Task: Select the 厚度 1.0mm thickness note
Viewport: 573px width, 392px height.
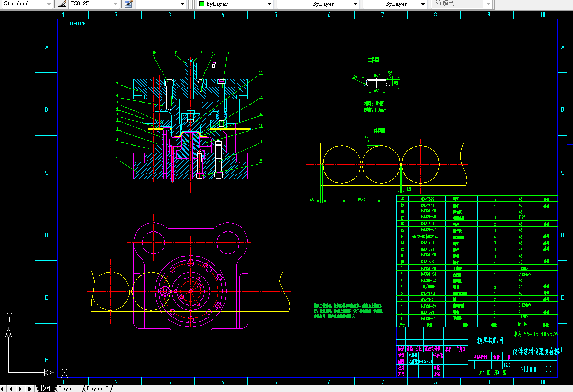Action: (x=375, y=110)
